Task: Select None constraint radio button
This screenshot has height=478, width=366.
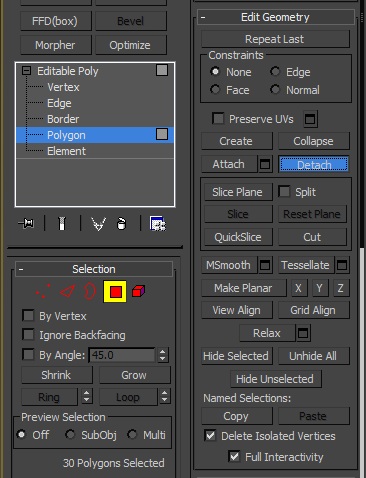Action: pyautogui.click(x=215, y=71)
